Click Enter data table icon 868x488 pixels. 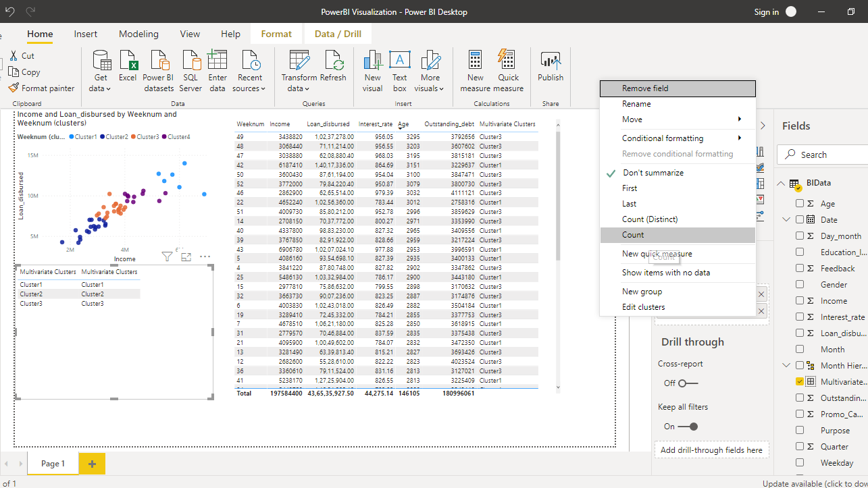(x=218, y=60)
